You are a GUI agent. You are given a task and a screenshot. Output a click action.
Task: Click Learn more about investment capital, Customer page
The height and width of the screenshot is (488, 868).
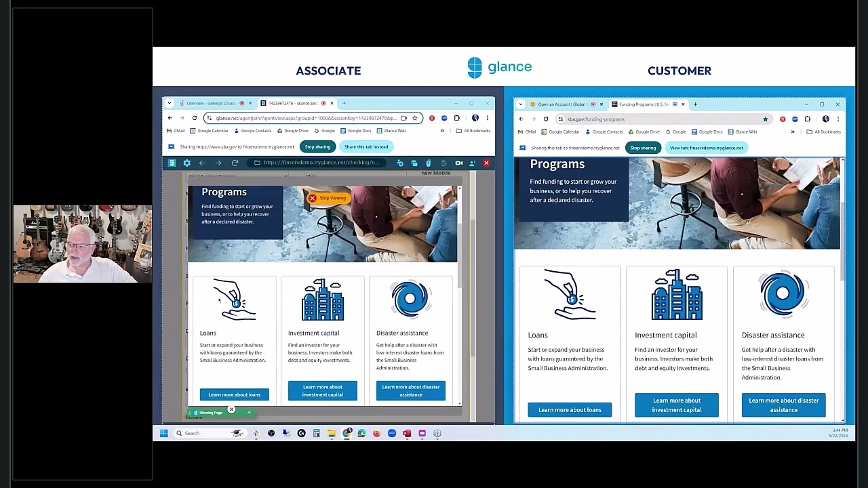tap(677, 405)
